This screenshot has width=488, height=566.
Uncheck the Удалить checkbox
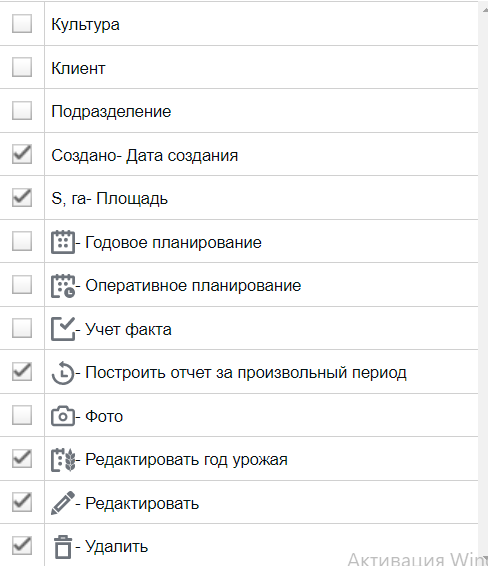coord(22,545)
